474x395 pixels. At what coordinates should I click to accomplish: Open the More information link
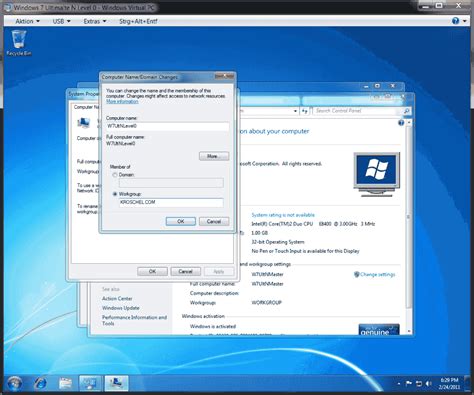tap(122, 101)
